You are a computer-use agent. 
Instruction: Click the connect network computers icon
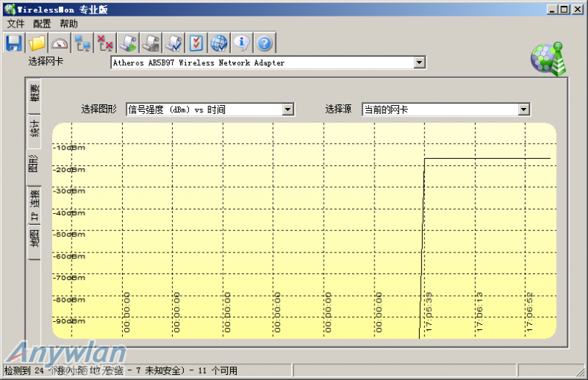[82, 43]
